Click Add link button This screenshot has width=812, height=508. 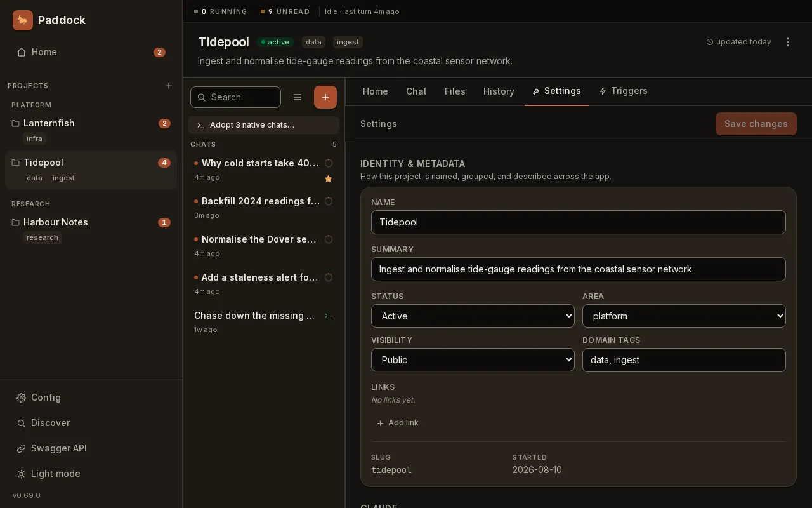(x=398, y=423)
